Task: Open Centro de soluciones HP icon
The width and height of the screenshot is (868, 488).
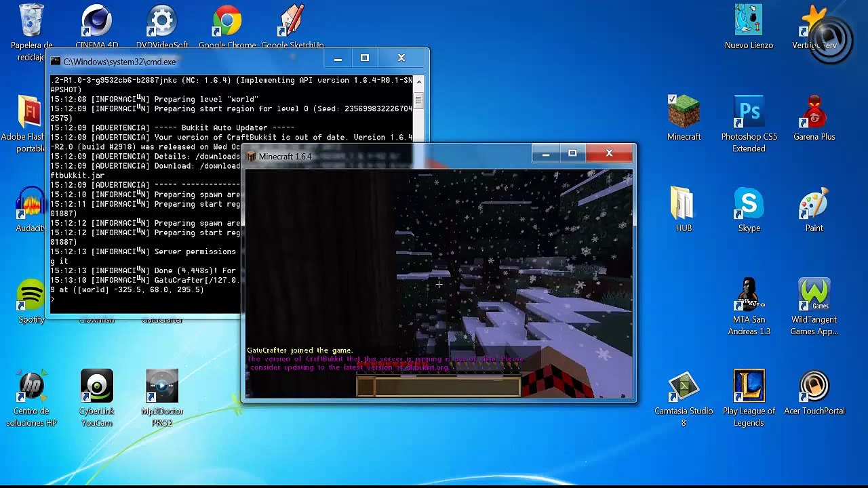Action: tap(31, 386)
